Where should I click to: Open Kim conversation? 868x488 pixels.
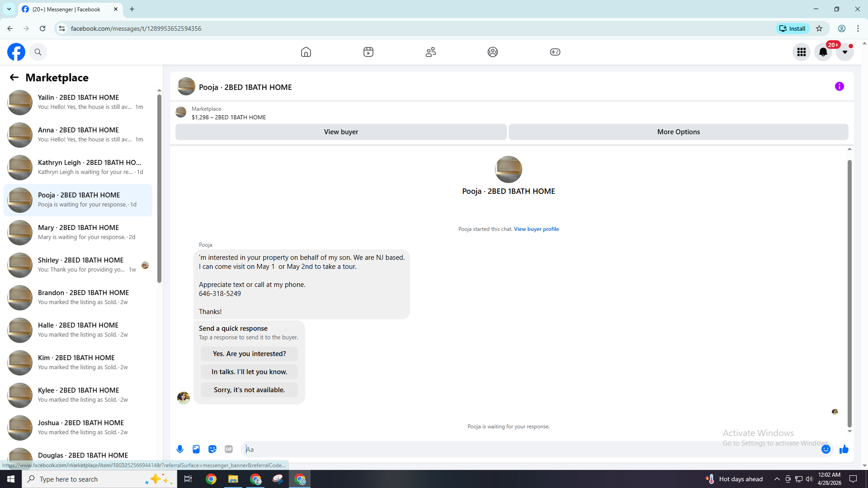pos(78,362)
